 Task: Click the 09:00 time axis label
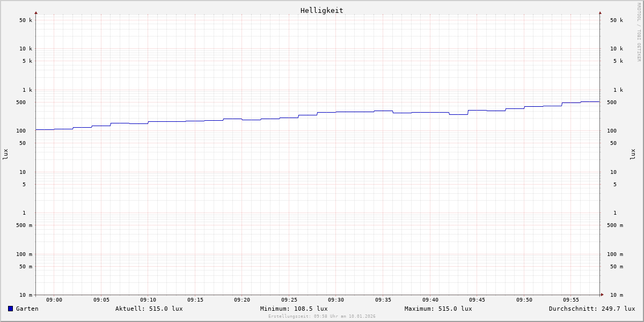pyautogui.click(x=54, y=300)
